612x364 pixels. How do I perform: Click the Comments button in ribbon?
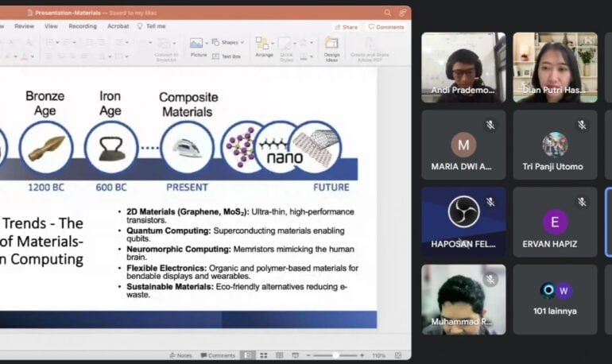(386, 27)
